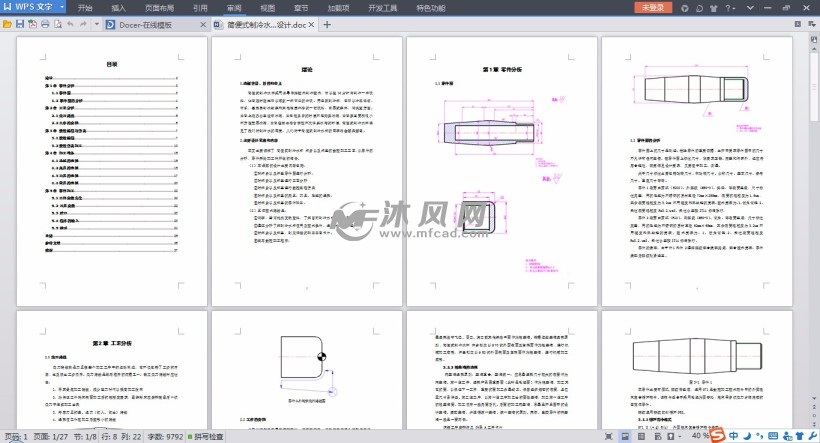Click the redo arrow icon
The height and width of the screenshot is (443, 820).
click(x=83, y=24)
